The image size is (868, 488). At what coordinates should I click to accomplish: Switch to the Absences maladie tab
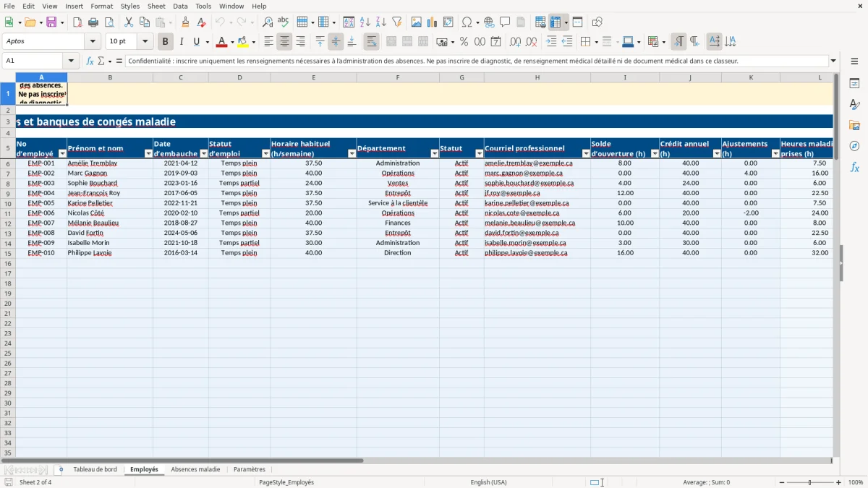pyautogui.click(x=195, y=469)
